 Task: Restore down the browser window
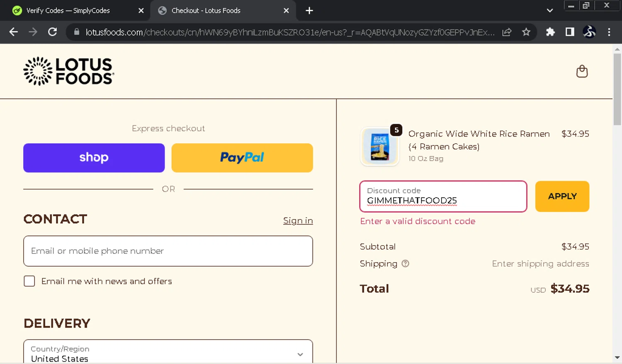(x=586, y=5)
